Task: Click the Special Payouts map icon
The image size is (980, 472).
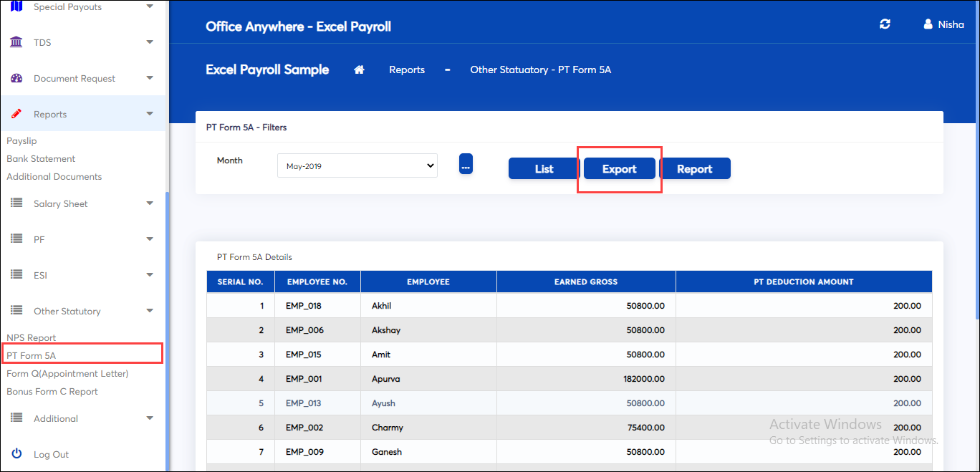Action: pyautogui.click(x=16, y=6)
